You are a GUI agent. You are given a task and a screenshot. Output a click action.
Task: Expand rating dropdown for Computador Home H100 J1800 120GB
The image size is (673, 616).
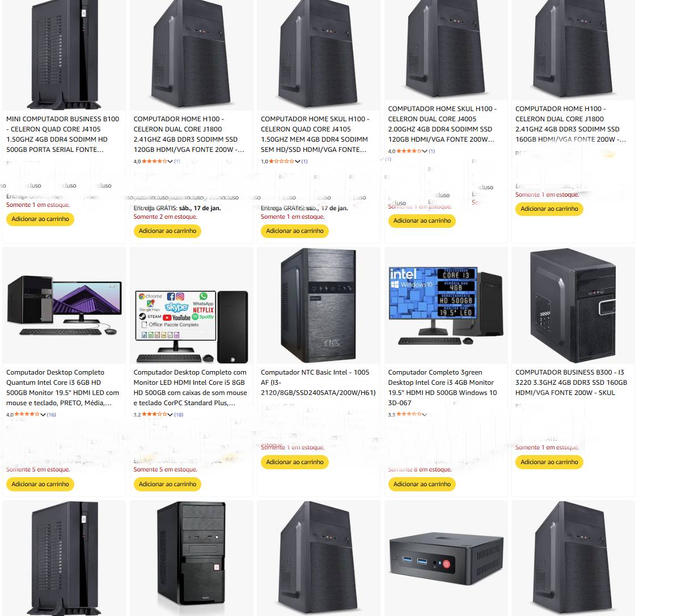170,162
